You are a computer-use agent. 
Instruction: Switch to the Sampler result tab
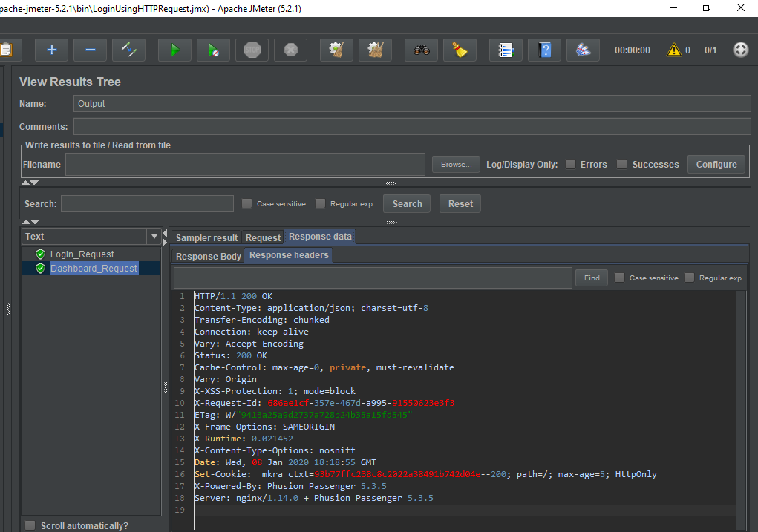point(206,237)
